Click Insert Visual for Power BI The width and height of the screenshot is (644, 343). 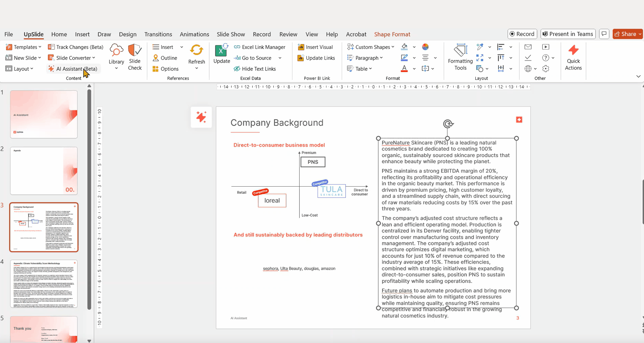click(x=315, y=47)
